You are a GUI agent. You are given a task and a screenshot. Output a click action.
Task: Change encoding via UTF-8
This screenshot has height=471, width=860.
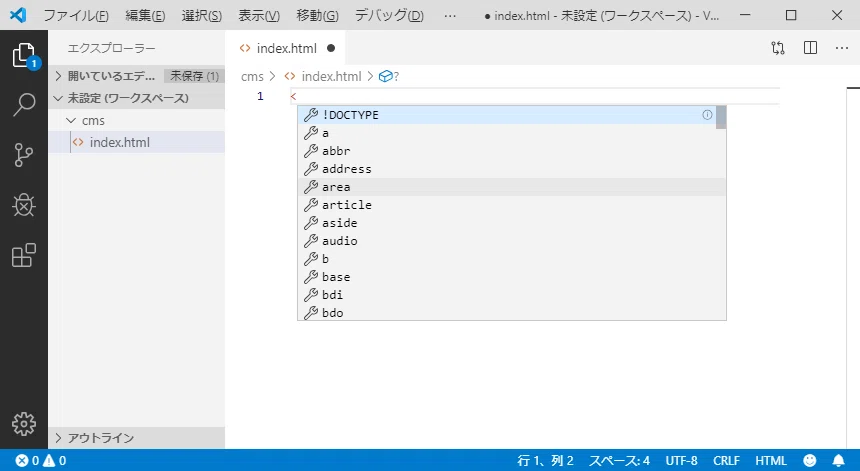coord(682,461)
